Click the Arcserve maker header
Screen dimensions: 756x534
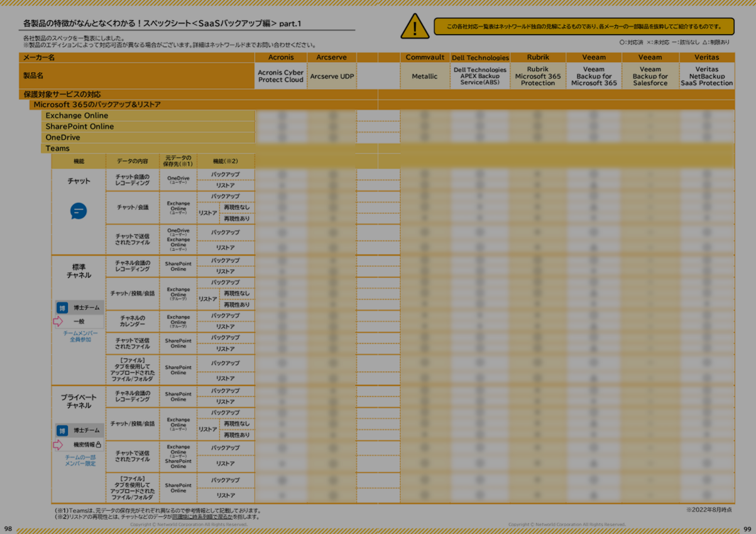(332, 57)
